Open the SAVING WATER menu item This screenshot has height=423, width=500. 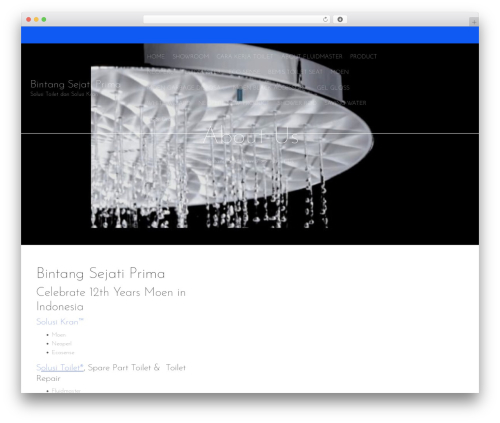tap(346, 103)
